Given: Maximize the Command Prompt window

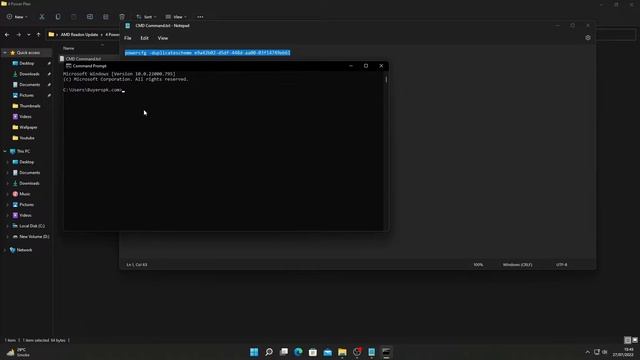Looking at the screenshot, I should [x=366, y=66].
